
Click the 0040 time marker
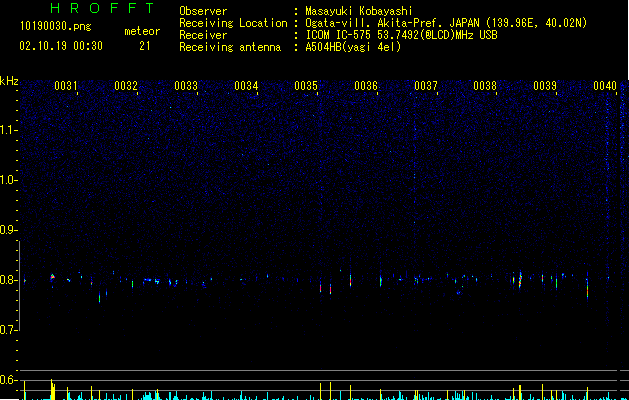coord(605,86)
